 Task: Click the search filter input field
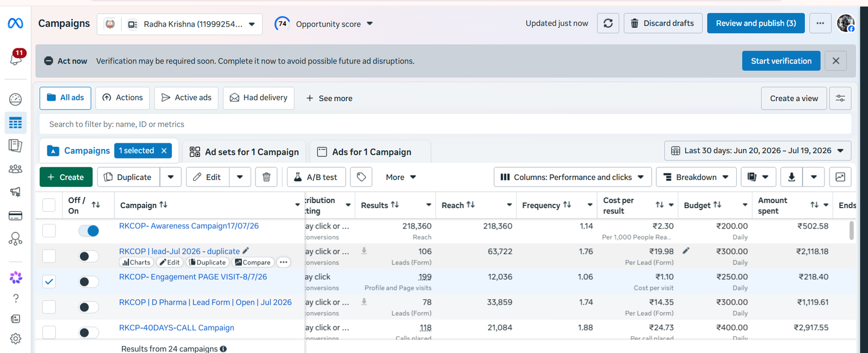point(445,124)
